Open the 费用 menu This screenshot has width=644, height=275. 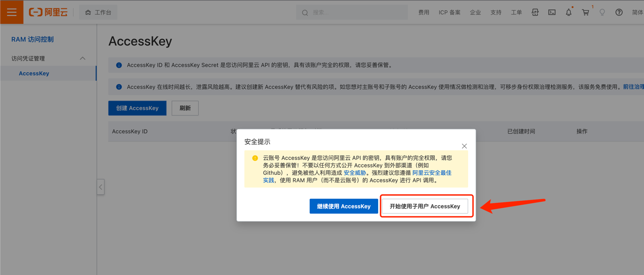tap(423, 13)
